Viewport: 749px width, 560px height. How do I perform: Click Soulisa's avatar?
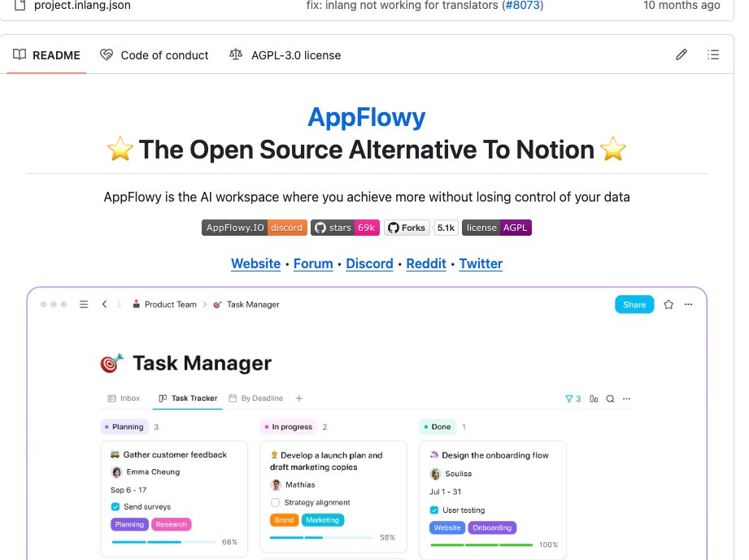(435, 474)
